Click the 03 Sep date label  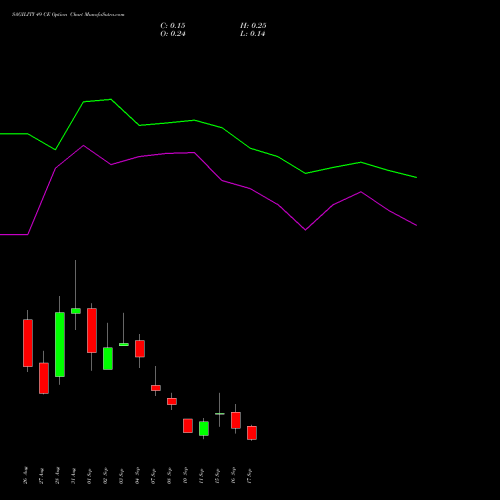click(122, 475)
